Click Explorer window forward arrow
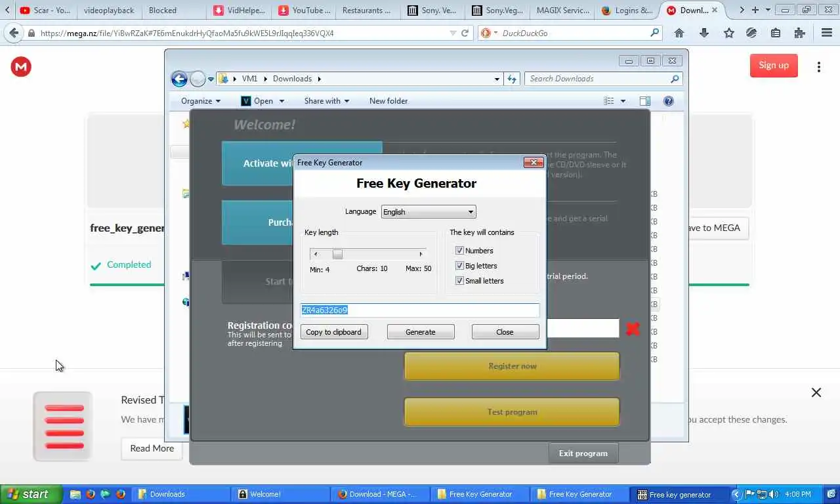The width and height of the screenshot is (840, 504). coord(198,79)
